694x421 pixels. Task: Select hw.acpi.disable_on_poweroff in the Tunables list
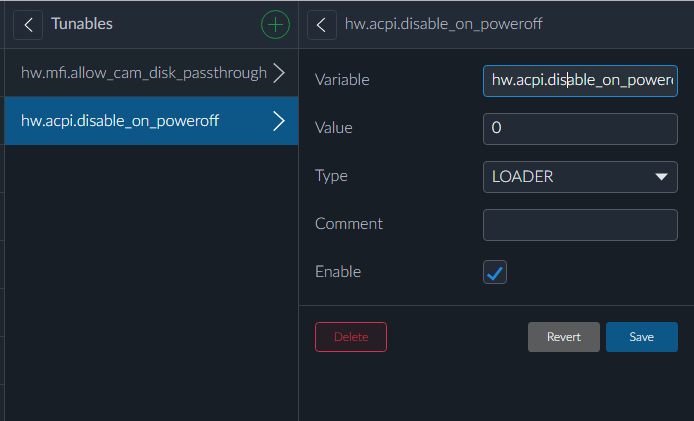[x=120, y=121]
